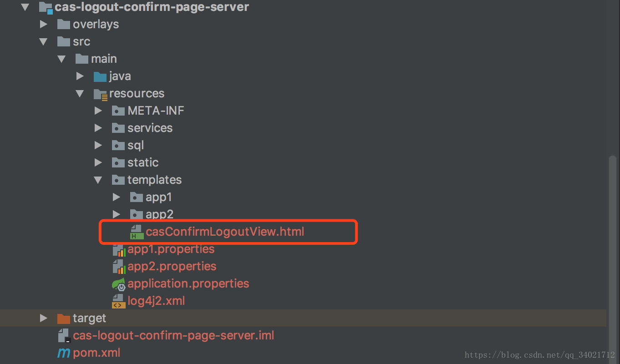This screenshot has width=620, height=364.
Task: Click the Maven m icon of pom.xml
Action: [64, 353]
